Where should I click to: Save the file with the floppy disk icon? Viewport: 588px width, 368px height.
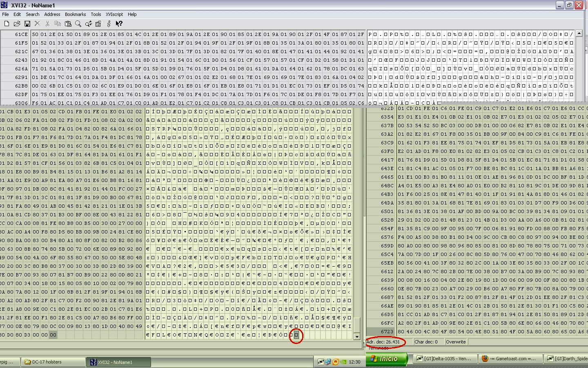pyautogui.click(x=27, y=24)
